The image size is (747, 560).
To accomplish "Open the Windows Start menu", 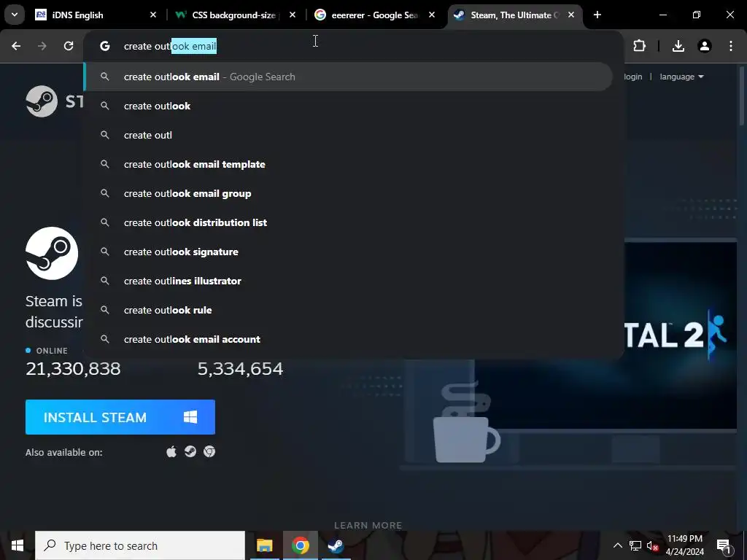I will coord(18,545).
